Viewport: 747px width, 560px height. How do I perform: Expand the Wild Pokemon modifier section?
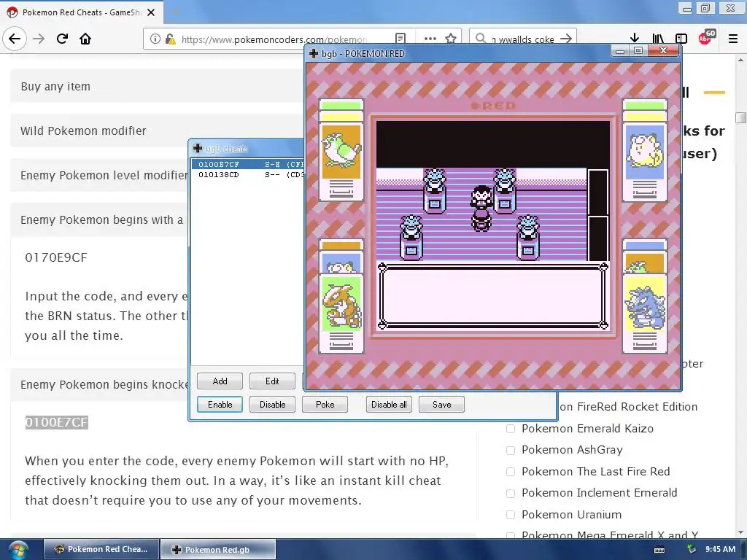(158, 131)
